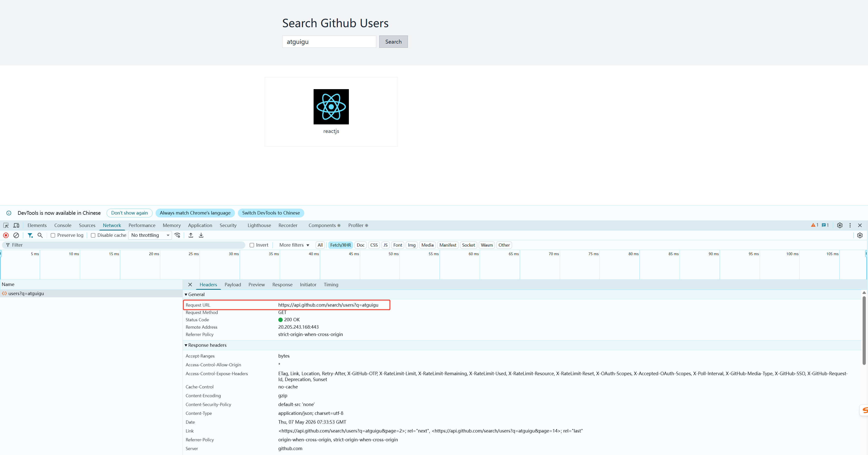868x455 pixels.
Task: Filter requests by Manifest type
Action: tap(448, 245)
